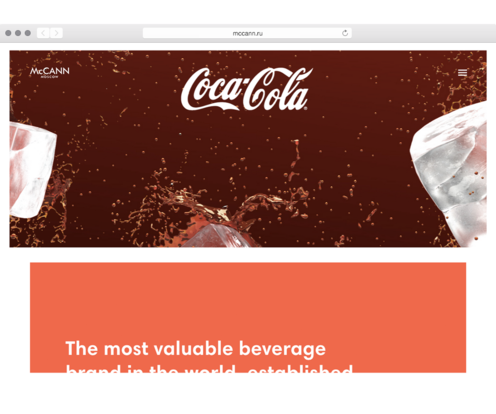Click the third gray window control dot
Image resolution: width=496 pixels, height=414 pixels.
(28, 33)
